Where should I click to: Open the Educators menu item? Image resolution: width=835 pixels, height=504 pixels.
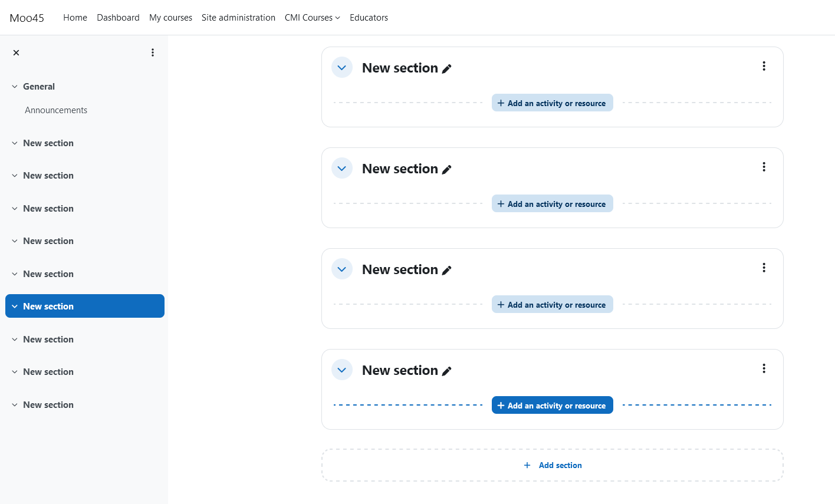pyautogui.click(x=369, y=18)
